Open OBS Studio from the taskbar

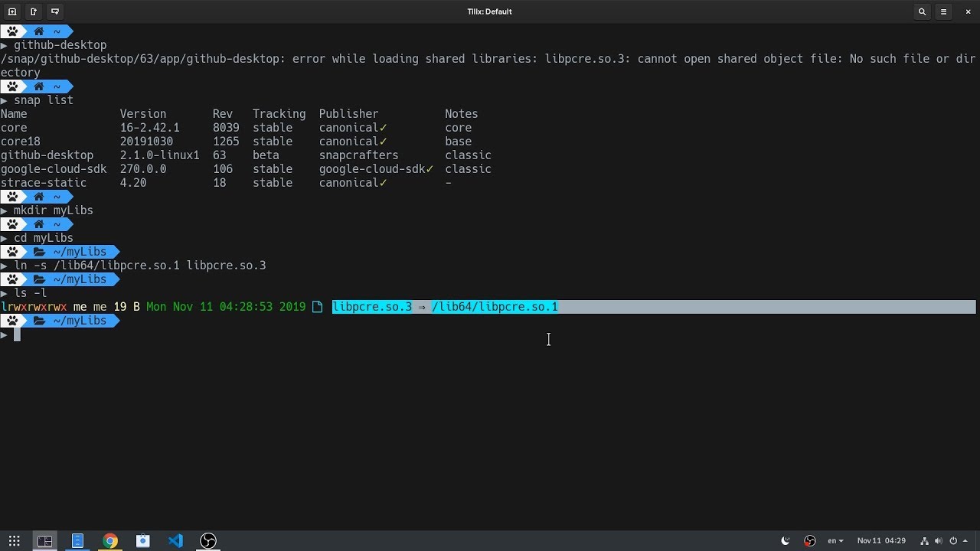(x=208, y=541)
